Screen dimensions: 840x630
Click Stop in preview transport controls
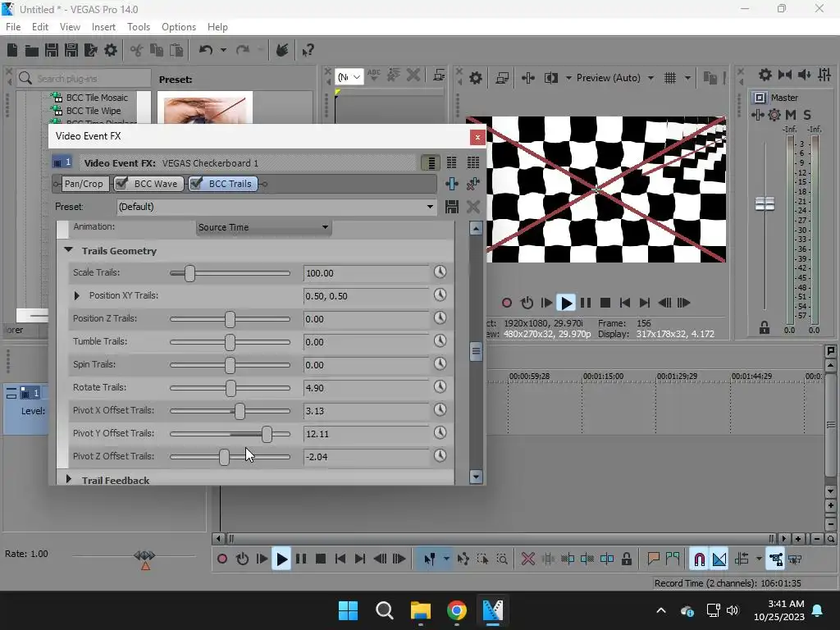605,304
